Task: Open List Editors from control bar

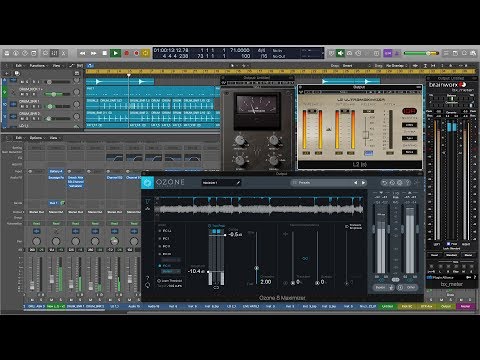Action: (446, 53)
